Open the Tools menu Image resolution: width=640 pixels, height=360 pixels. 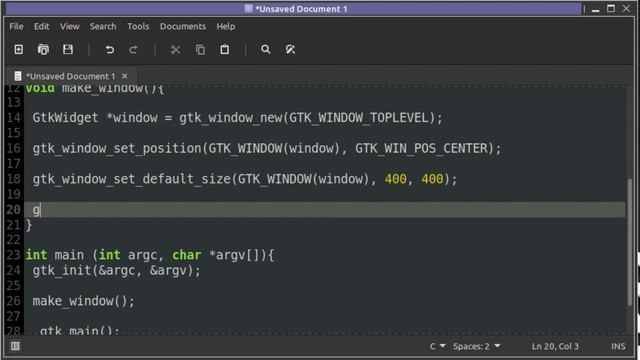[x=138, y=27]
